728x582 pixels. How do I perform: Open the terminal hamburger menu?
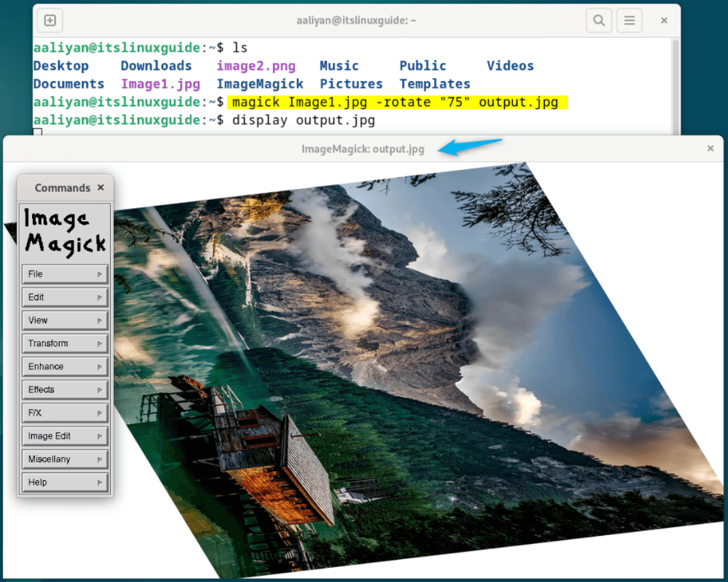[629, 20]
